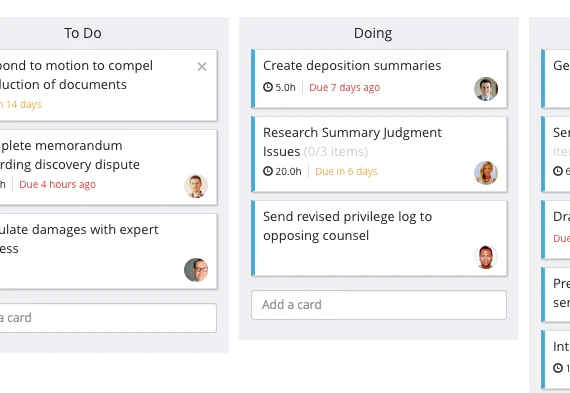
Task: Click the Add a card field in Doing
Action: pyautogui.click(x=379, y=305)
